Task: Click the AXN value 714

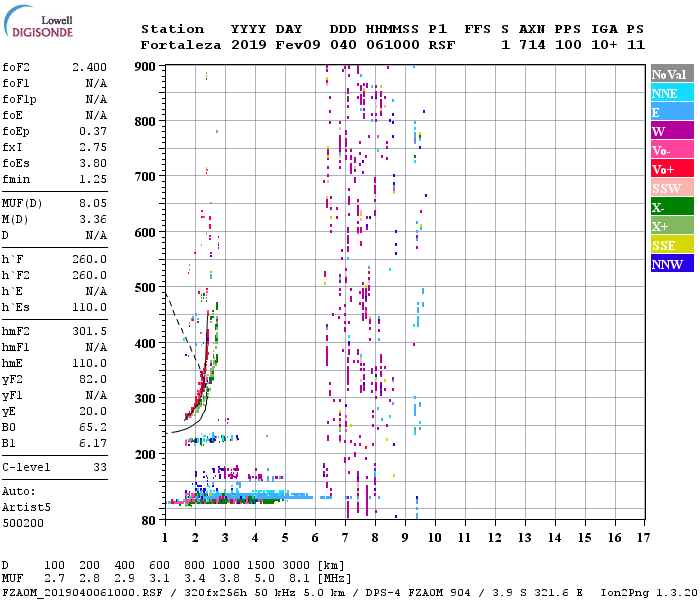Action: coord(532,45)
